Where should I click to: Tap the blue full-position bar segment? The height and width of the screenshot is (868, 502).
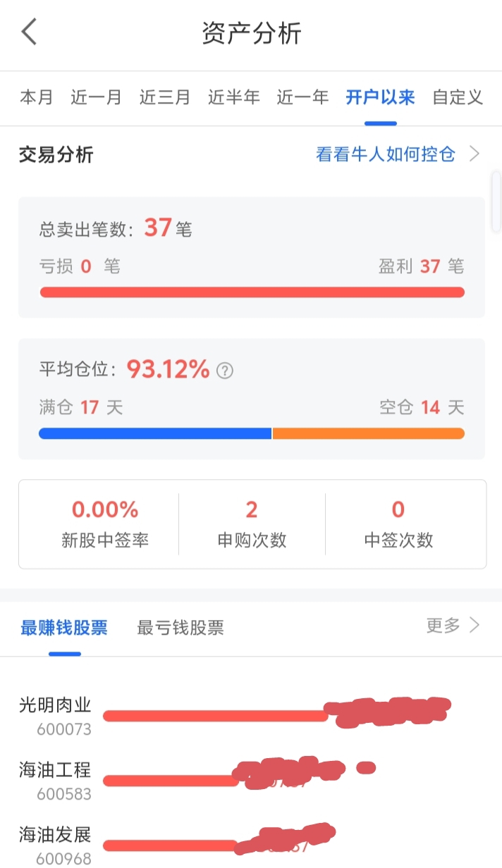click(155, 433)
